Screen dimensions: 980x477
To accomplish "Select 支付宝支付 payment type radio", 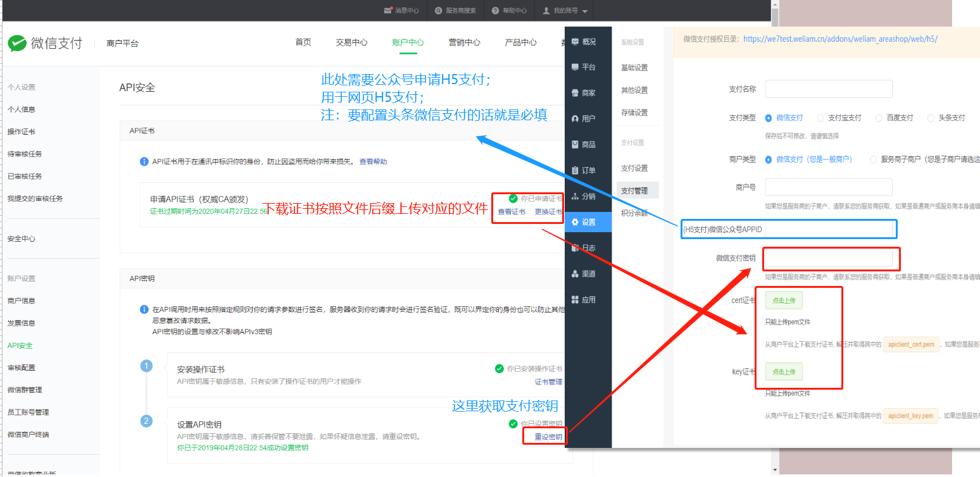I will (820, 118).
